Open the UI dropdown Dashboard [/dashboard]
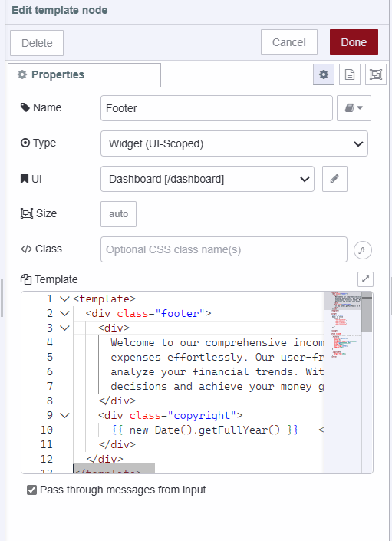Image resolution: width=392 pixels, height=541 pixels. pos(207,179)
